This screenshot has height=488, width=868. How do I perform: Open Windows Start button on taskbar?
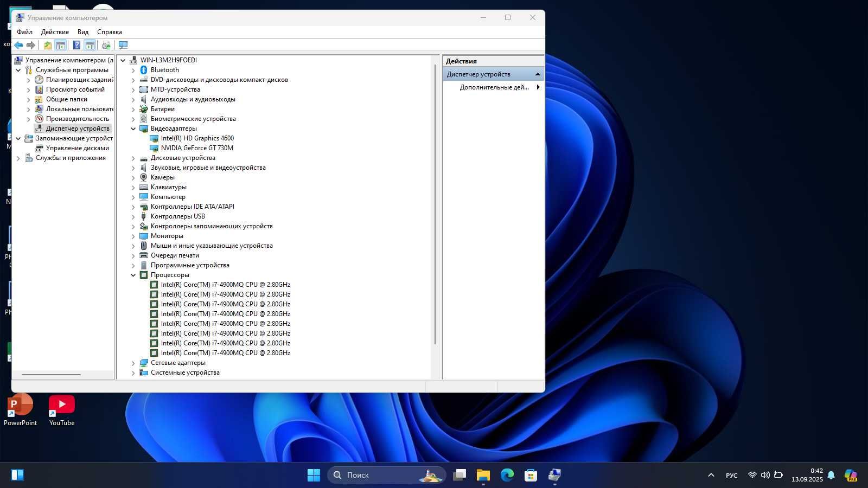pyautogui.click(x=314, y=475)
